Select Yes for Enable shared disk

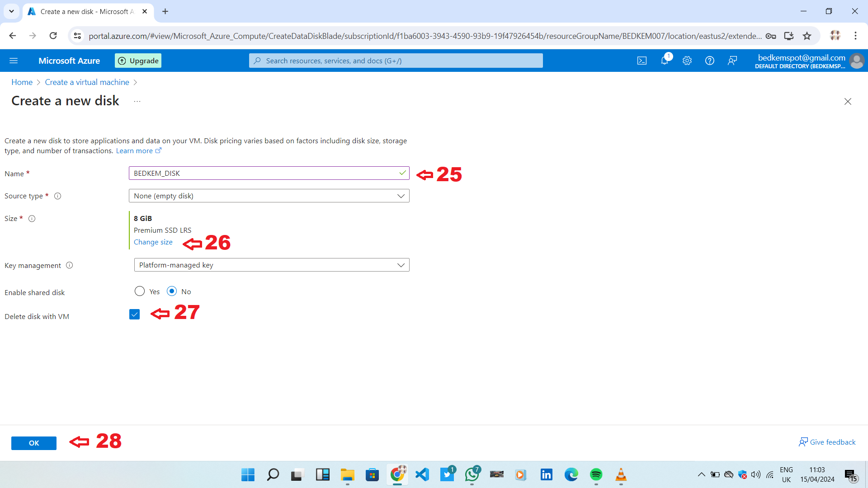coord(140,291)
